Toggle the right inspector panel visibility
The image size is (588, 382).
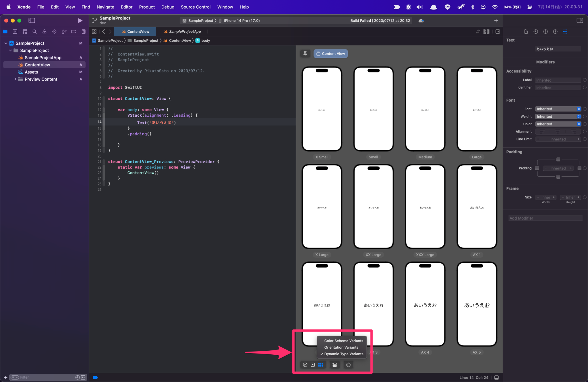click(x=580, y=20)
